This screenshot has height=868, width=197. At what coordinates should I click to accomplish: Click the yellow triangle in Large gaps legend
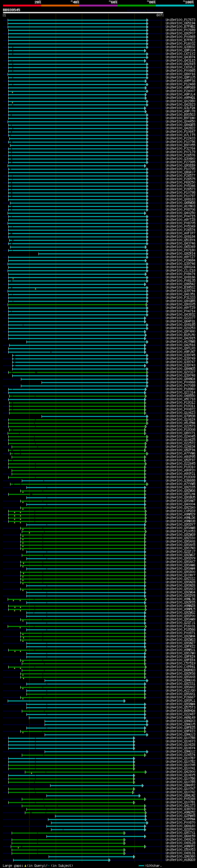[25, 866]
